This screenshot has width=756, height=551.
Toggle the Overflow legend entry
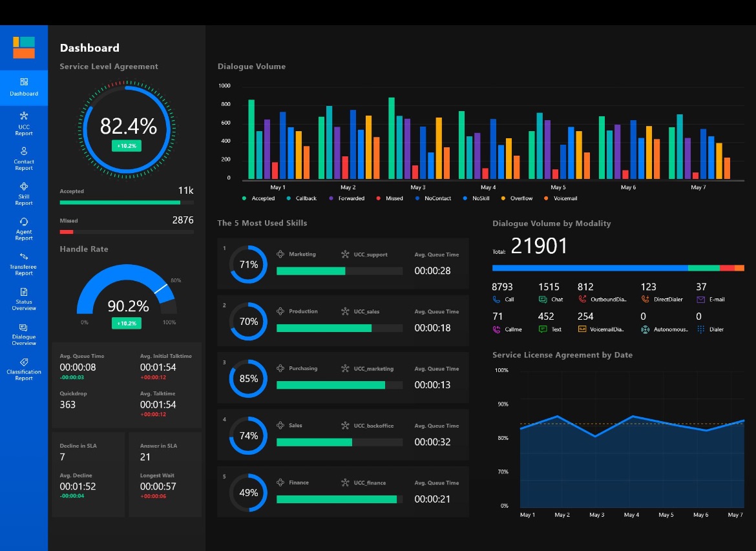[516, 198]
